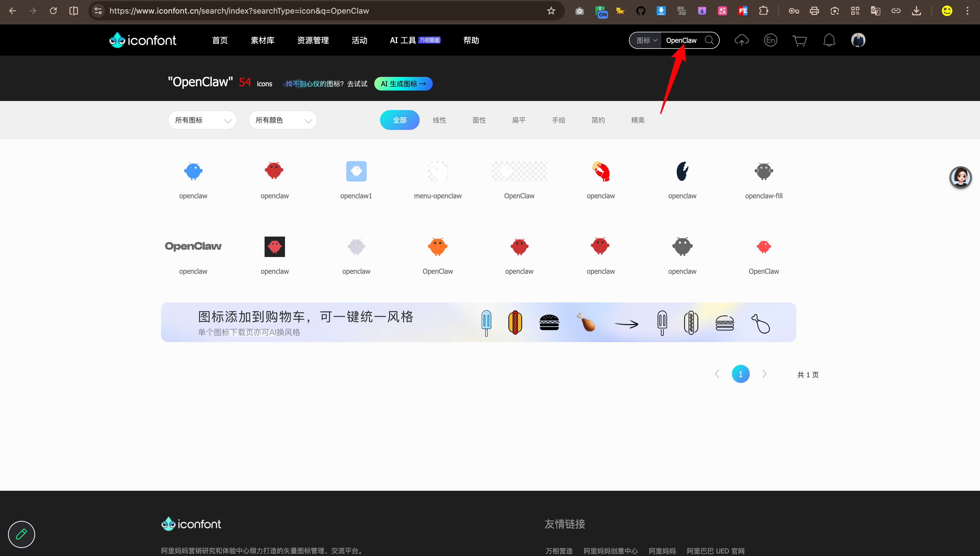
Task: Switch to the 面性 style tab
Action: click(x=479, y=120)
